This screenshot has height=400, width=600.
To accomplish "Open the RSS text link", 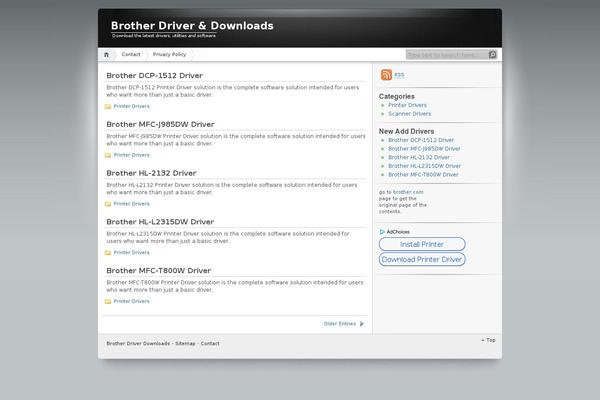I will pos(399,75).
